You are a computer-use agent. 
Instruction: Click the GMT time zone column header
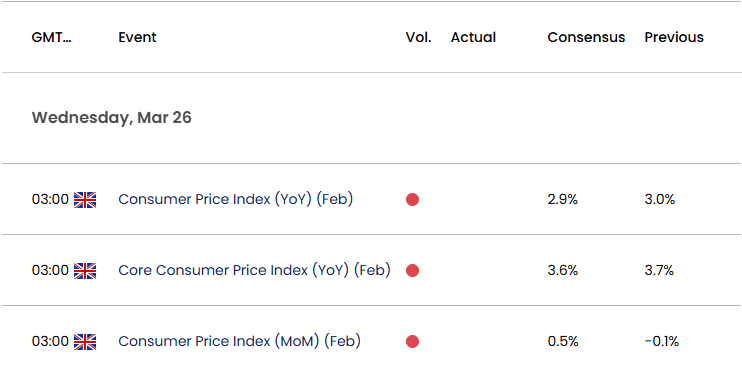coord(52,37)
